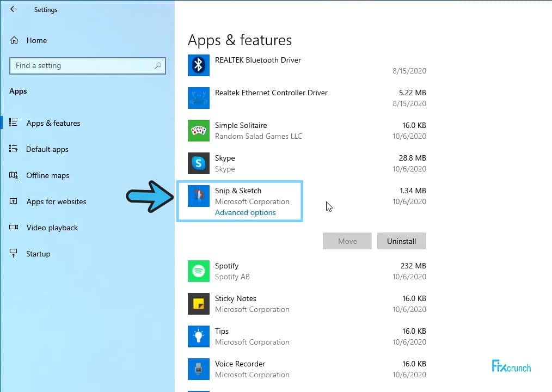Screen dimensions: 552x392
Task: Click the Spotify AB publisher text
Action: 232,277
